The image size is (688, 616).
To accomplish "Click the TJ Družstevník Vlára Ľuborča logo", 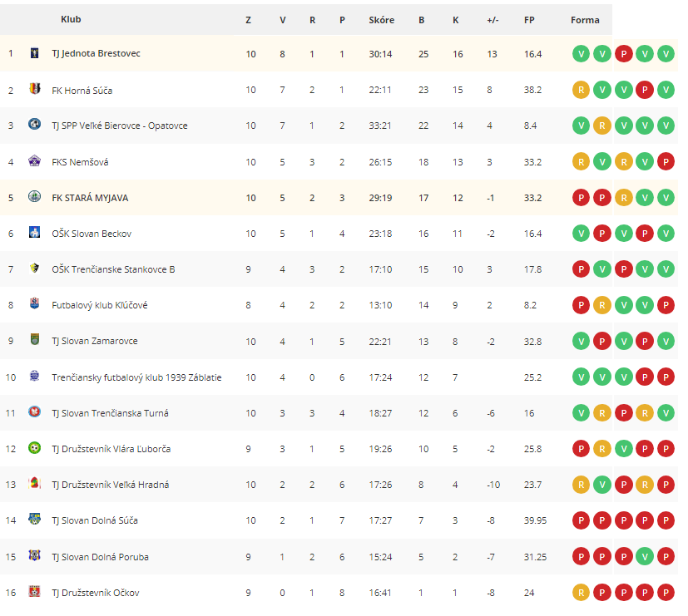I will [34, 447].
